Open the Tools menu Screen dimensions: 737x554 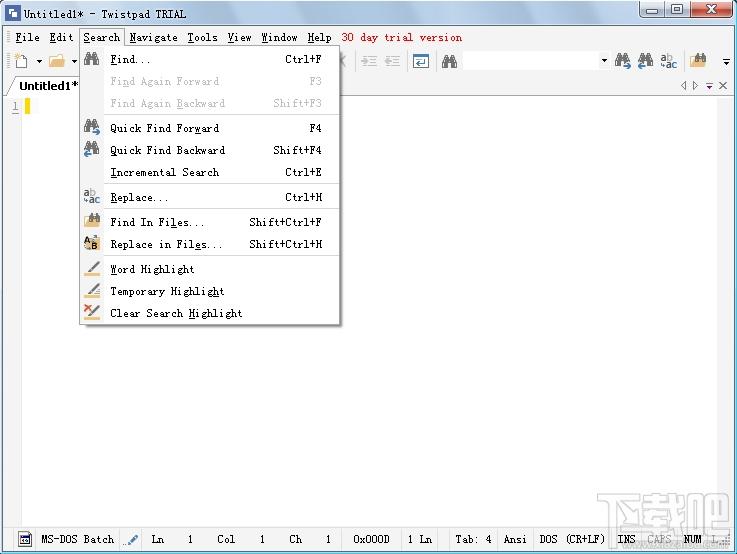pyautogui.click(x=203, y=38)
